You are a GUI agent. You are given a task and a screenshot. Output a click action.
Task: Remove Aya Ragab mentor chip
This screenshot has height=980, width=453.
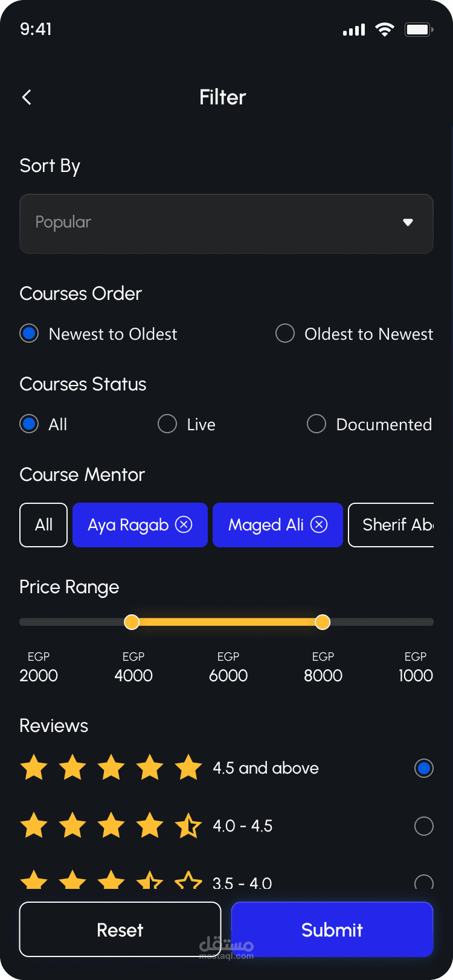[184, 524]
